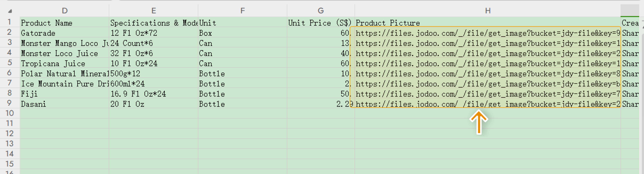
Task: Select row 9 header
Action: click(9, 103)
